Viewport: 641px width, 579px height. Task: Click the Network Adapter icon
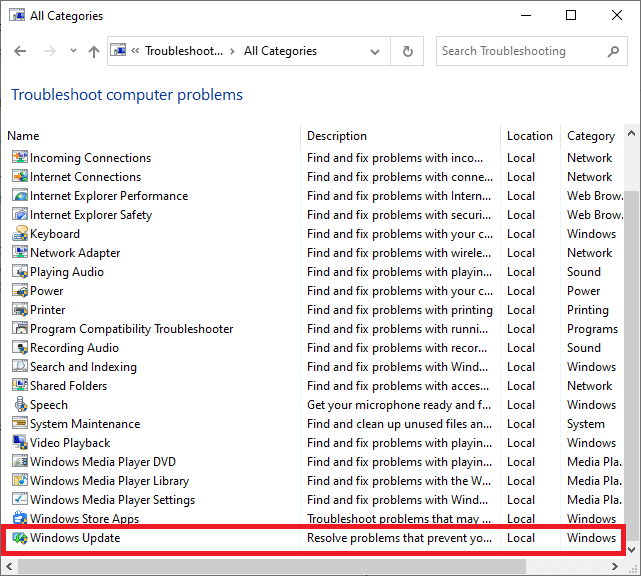point(20,253)
